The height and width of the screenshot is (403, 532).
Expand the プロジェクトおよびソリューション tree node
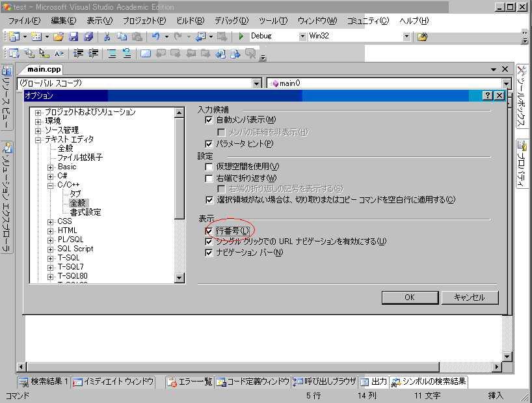point(38,112)
